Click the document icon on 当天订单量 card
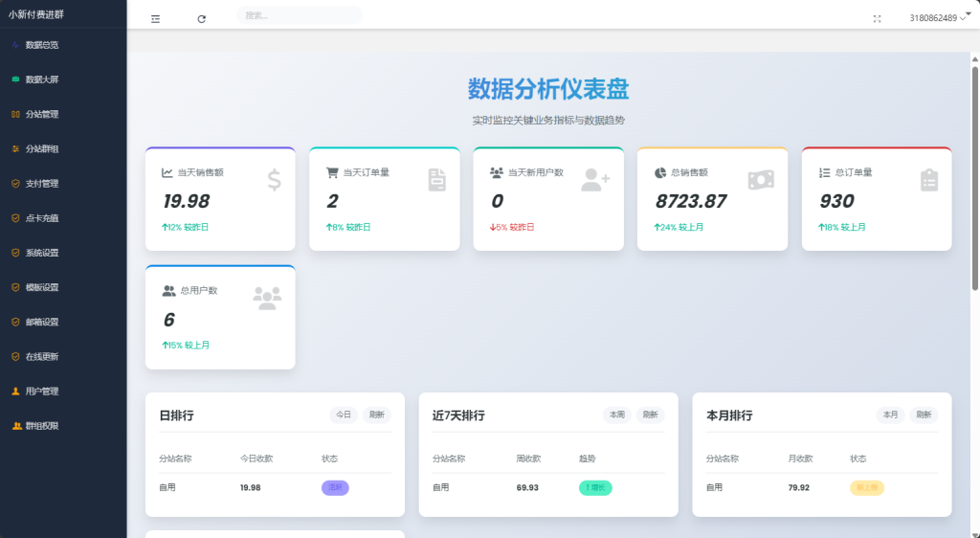980x538 pixels. coord(436,180)
